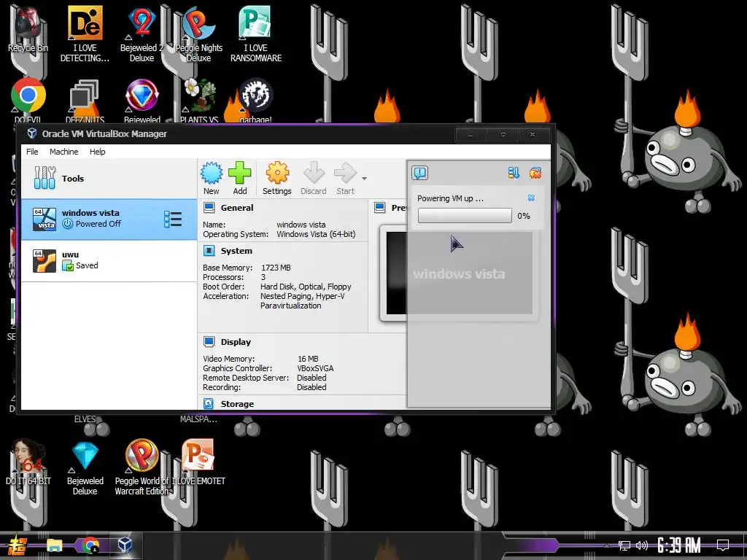The image size is (747, 560).
Task: Click the Discard toolbar icon
Action: 314,178
